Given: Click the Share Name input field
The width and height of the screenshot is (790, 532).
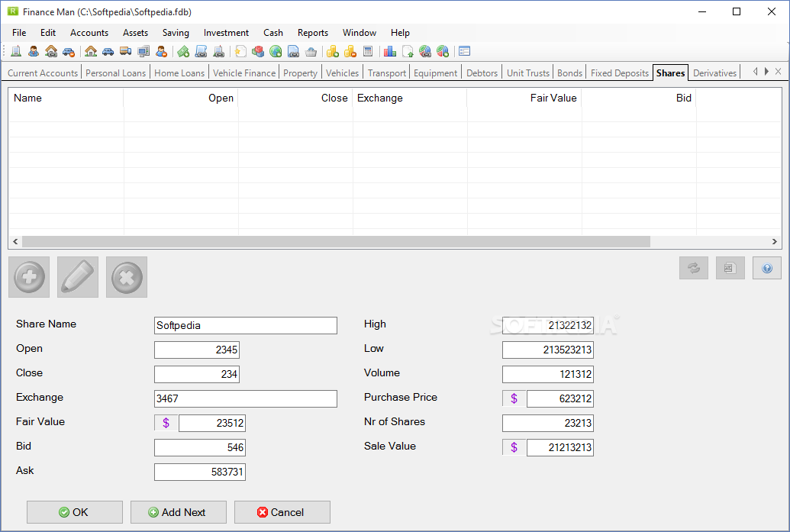Looking at the screenshot, I should [x=245, y=325].
